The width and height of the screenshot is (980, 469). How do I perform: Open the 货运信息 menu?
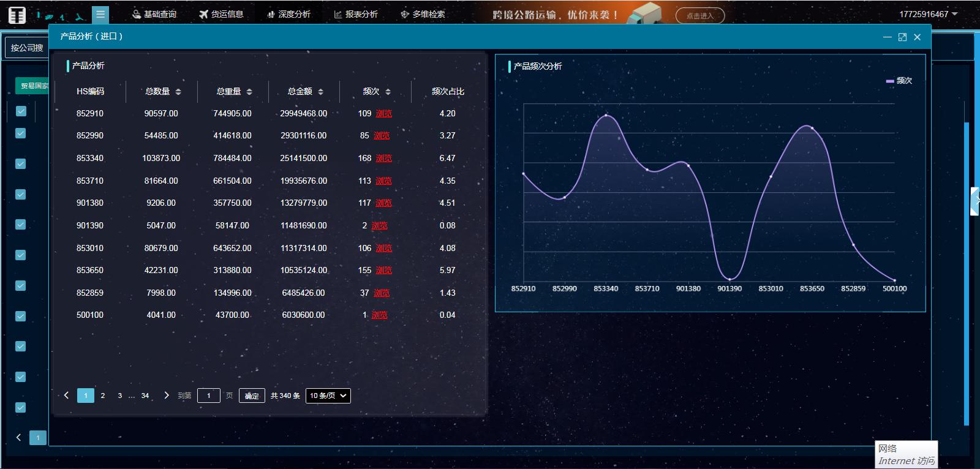click(221, 14)
